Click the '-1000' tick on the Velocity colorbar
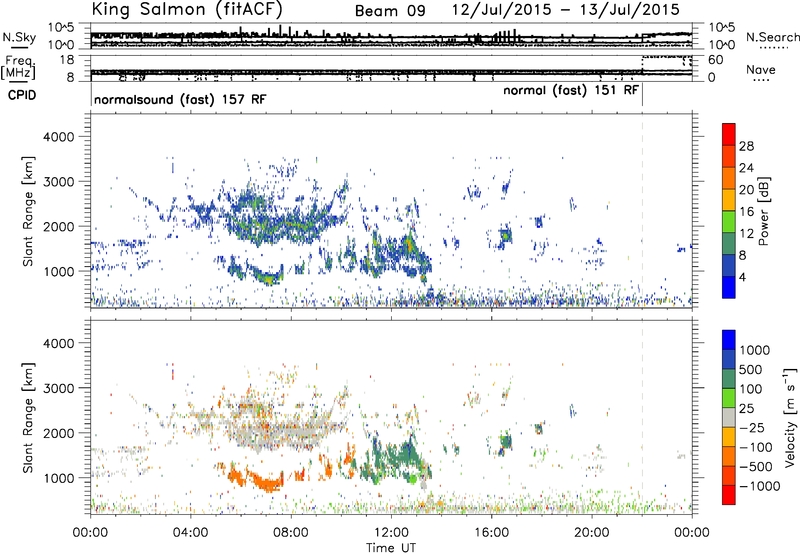This screenshot has height=554, width=800. [759, 486]
